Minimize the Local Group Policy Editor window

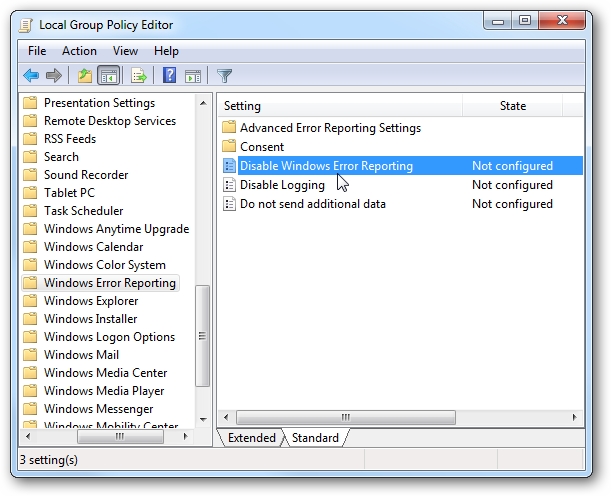point(498,21)
